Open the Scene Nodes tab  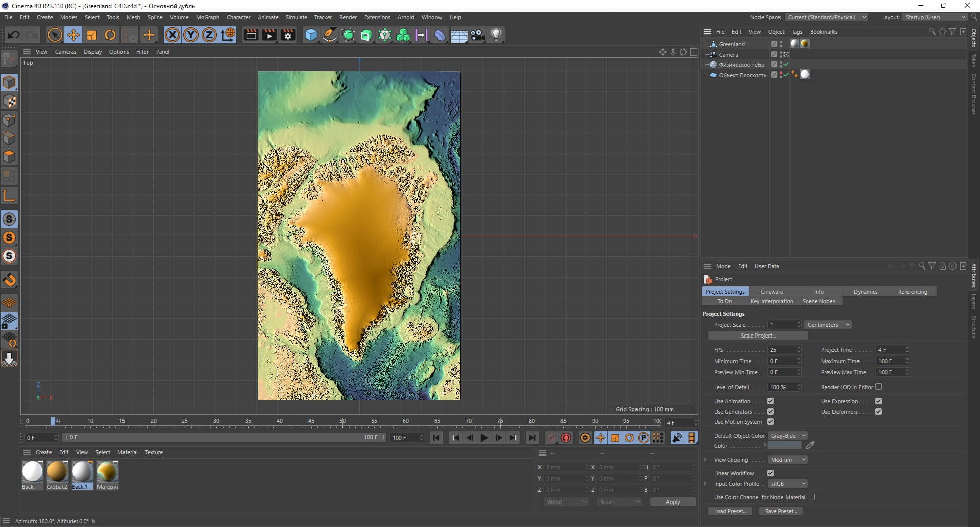pyautogui.click(x=819, y=301)
